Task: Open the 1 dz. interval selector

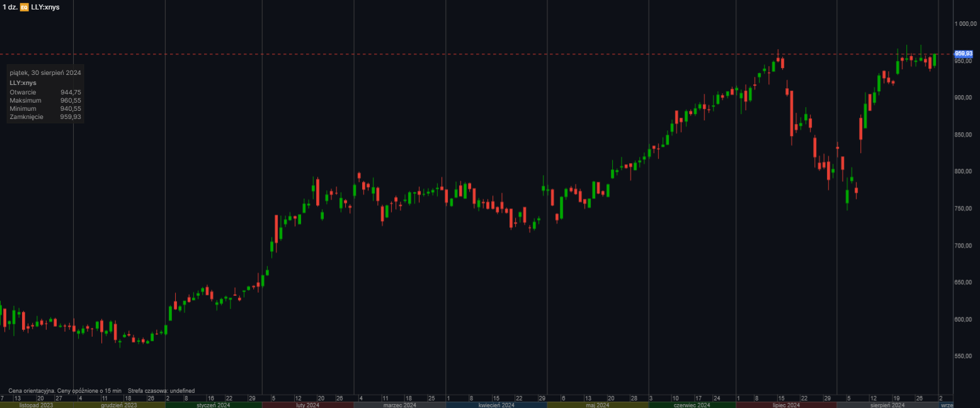Action: [10, 7]
